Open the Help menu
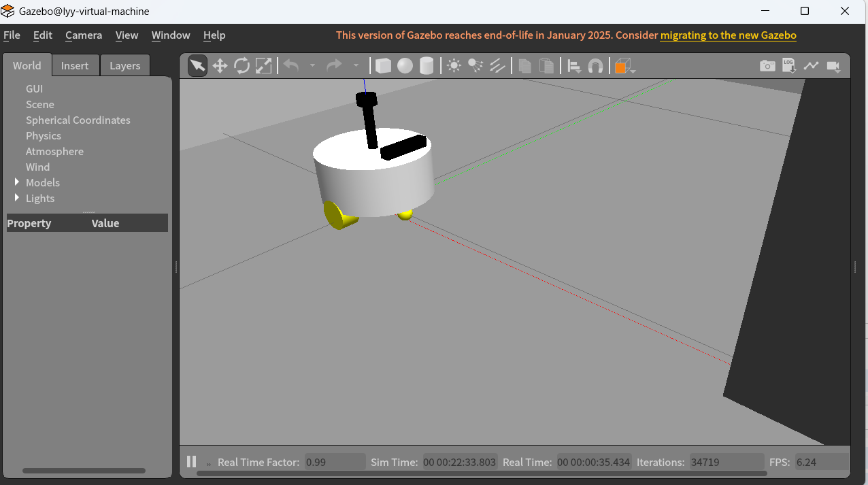 214,35
